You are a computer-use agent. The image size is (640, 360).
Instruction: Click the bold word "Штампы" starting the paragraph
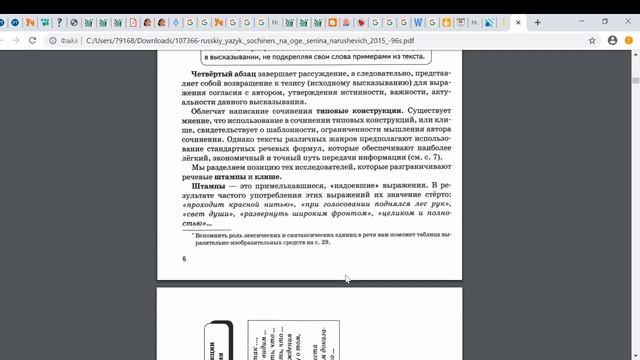click(x=208, y=186)
